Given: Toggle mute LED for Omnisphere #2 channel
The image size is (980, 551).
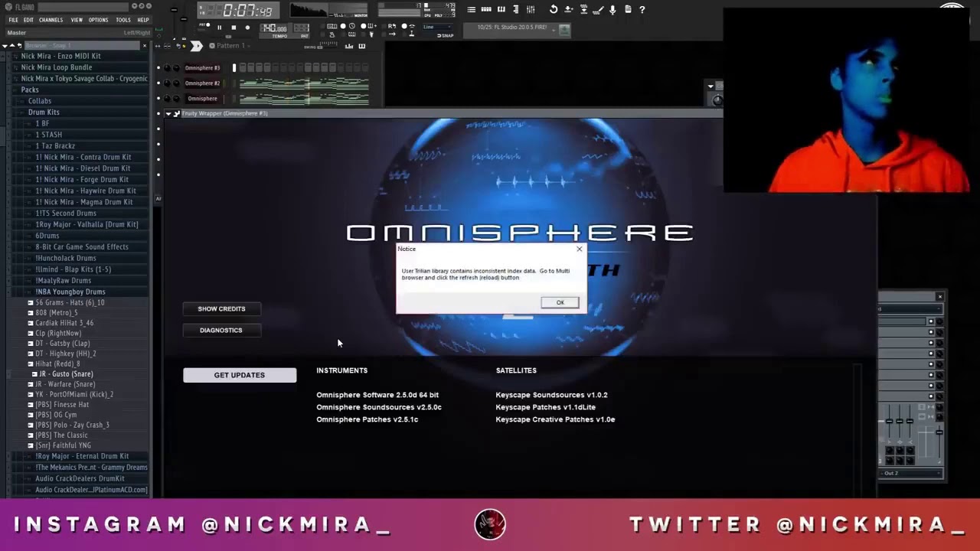Looking at the screenshot, I should tap(158, 83).
